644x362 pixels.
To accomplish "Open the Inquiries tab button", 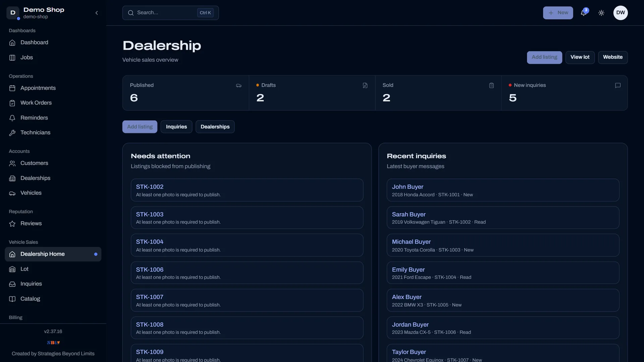I will point(176,127).
